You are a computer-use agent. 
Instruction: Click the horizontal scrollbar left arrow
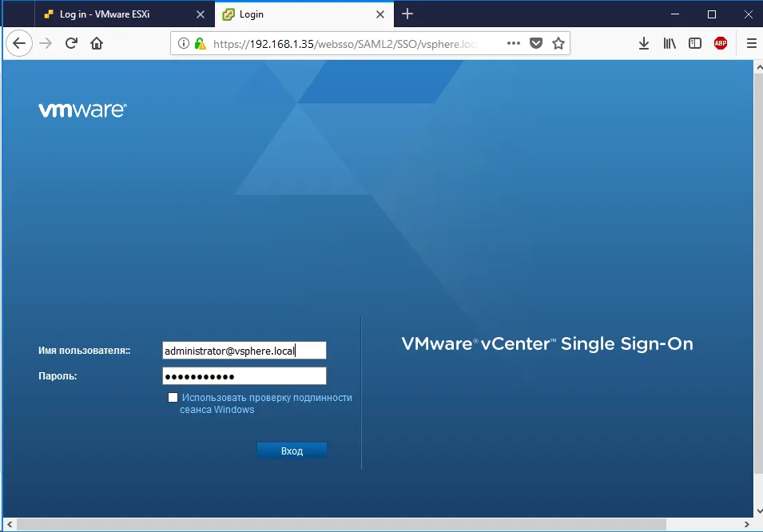(x=10, y=524)
